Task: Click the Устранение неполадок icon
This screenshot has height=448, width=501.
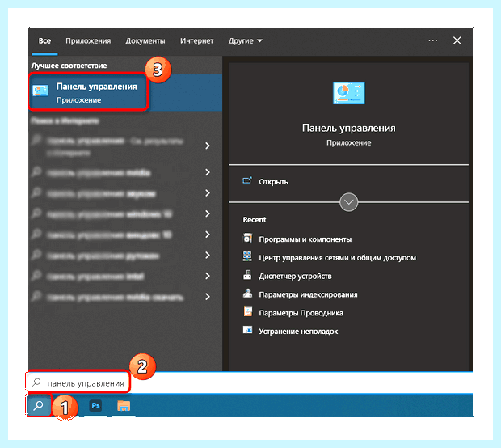Action: (x=247, y=330)
